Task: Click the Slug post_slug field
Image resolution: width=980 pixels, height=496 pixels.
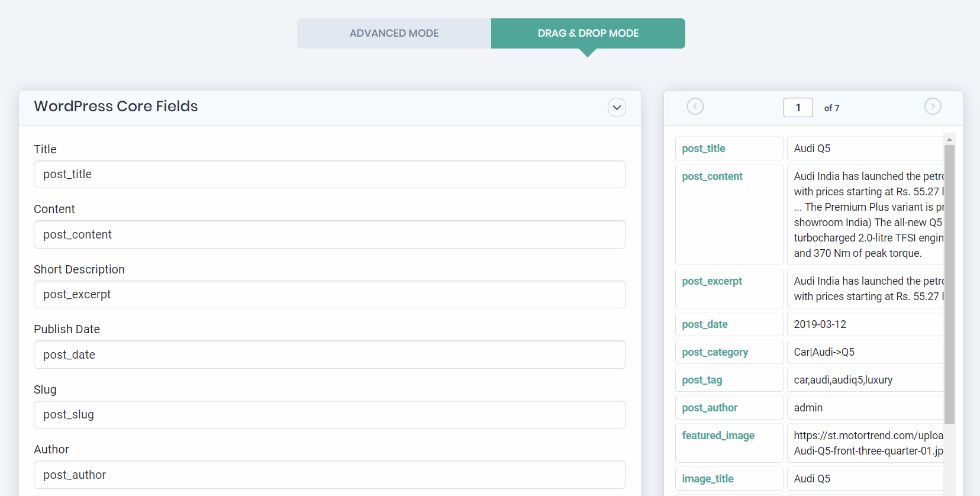Action: point(330,415)
